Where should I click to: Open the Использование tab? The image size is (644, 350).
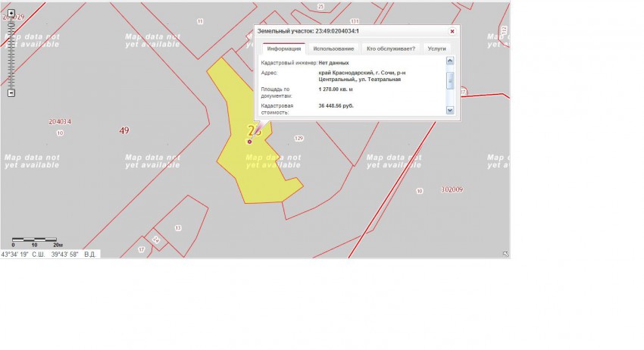pyautogui.click(x=335, y=48)
